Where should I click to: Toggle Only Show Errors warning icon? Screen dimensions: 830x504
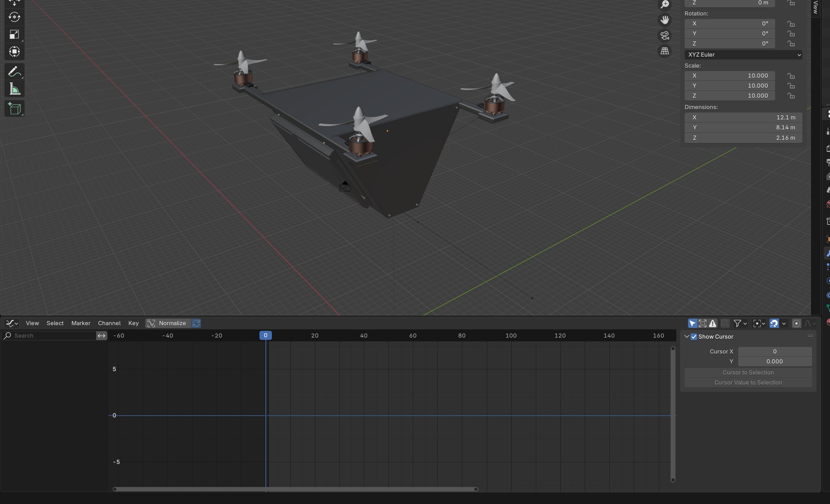713,323
